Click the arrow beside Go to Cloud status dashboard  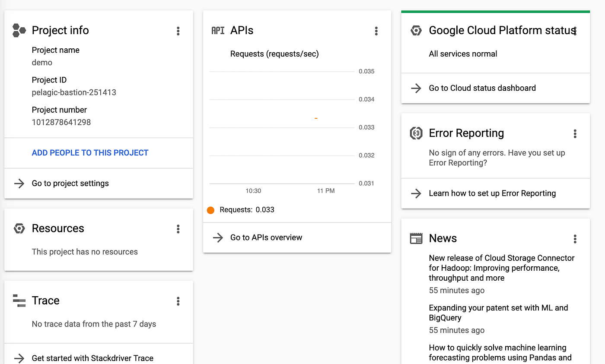(416, 88)
